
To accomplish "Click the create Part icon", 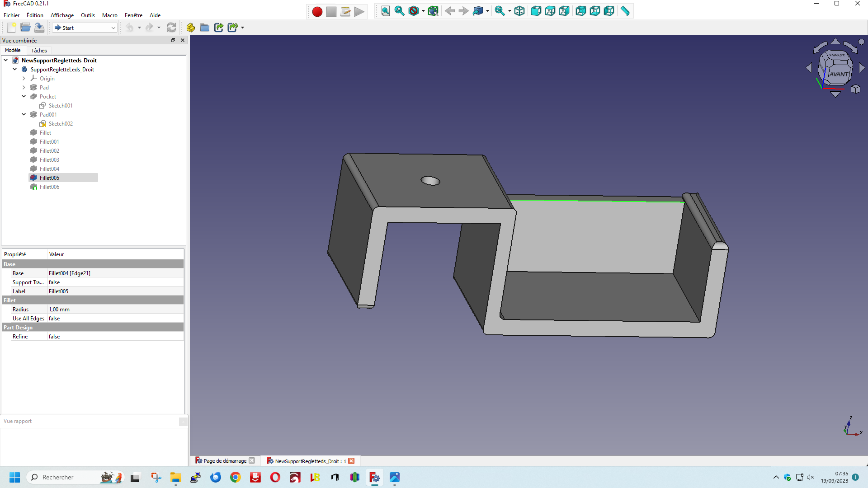I will coord(190,28).
